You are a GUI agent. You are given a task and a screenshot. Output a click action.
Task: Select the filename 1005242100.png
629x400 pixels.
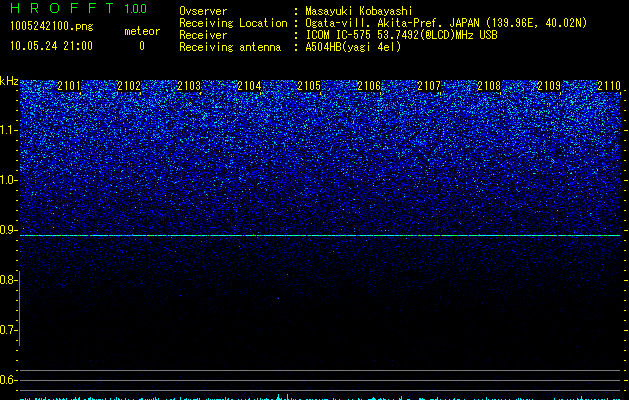(x=52, y=26)
